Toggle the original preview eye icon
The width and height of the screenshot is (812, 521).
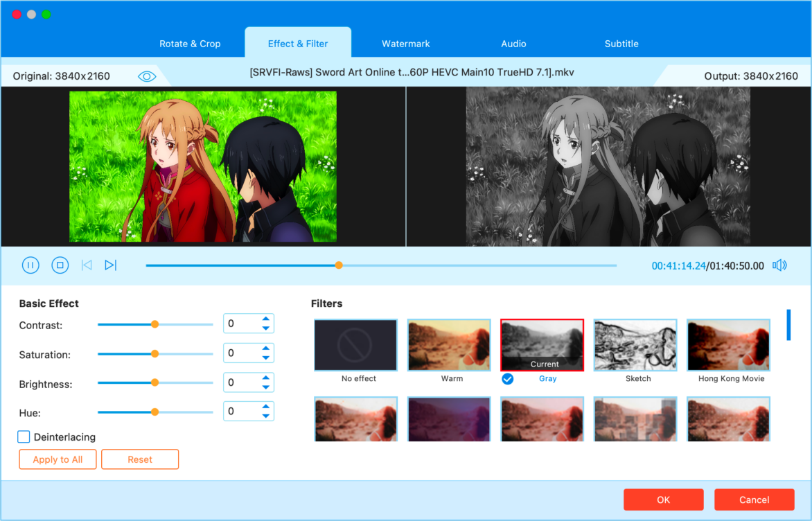tap(147, 77)
